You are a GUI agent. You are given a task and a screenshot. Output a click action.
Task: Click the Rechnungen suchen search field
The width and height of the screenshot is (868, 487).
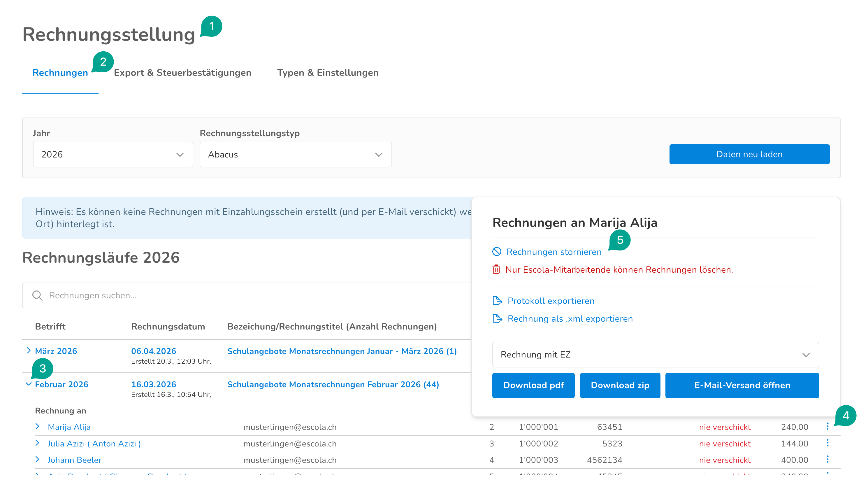click(247, 296)
